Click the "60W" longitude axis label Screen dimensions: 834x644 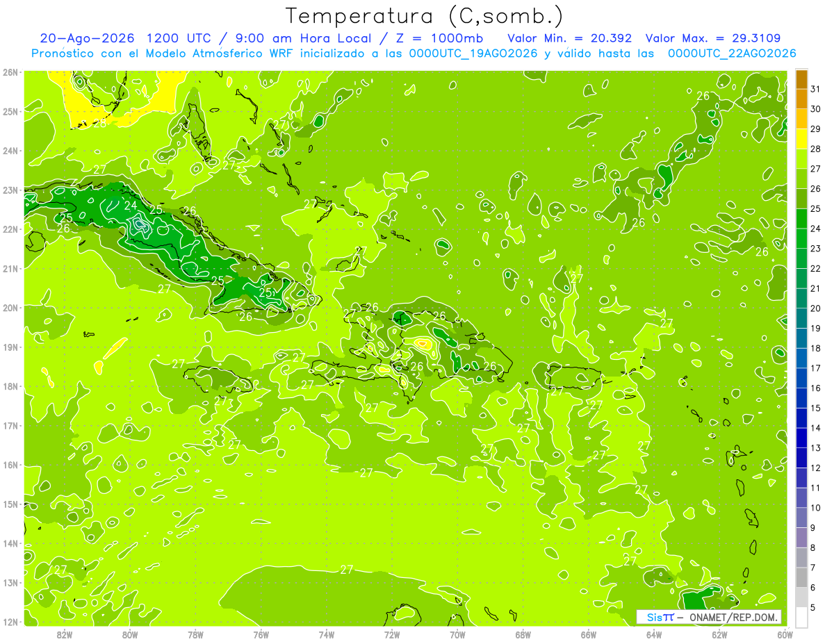784,634
